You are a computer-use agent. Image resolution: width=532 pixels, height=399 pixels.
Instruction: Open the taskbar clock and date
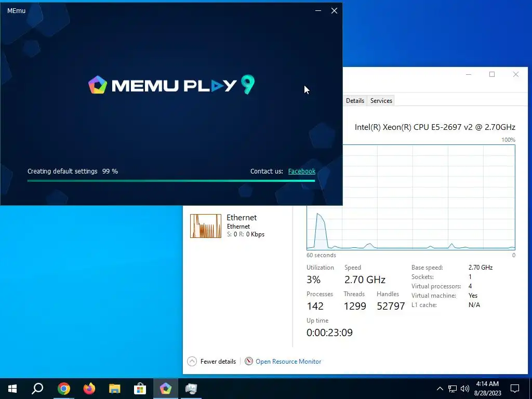pyautogui.click(x=487, y=389)
